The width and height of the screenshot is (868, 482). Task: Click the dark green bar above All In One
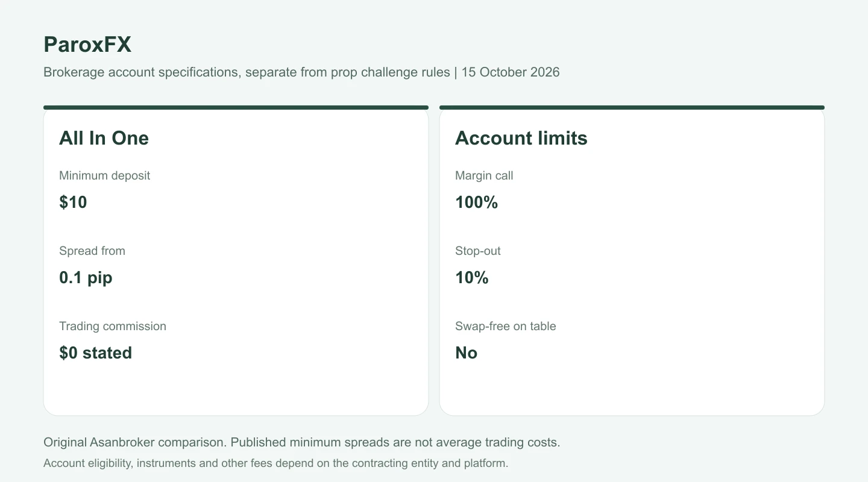pyautogui.click(x=236, y=108)
